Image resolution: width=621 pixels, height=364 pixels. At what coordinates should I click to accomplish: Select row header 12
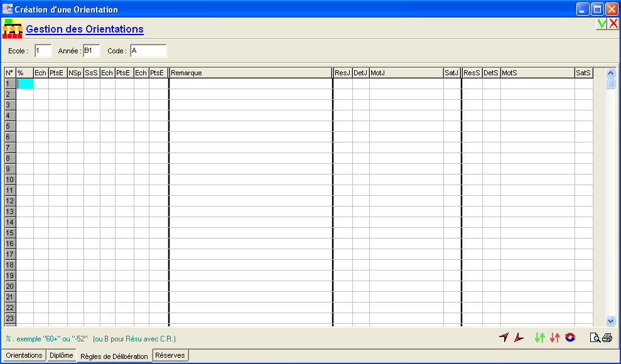click(10, 201)
